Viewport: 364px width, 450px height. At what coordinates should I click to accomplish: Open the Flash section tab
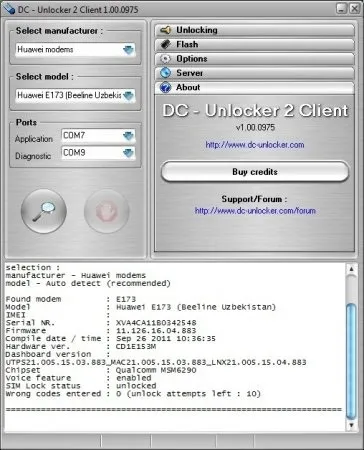point(255,44)
